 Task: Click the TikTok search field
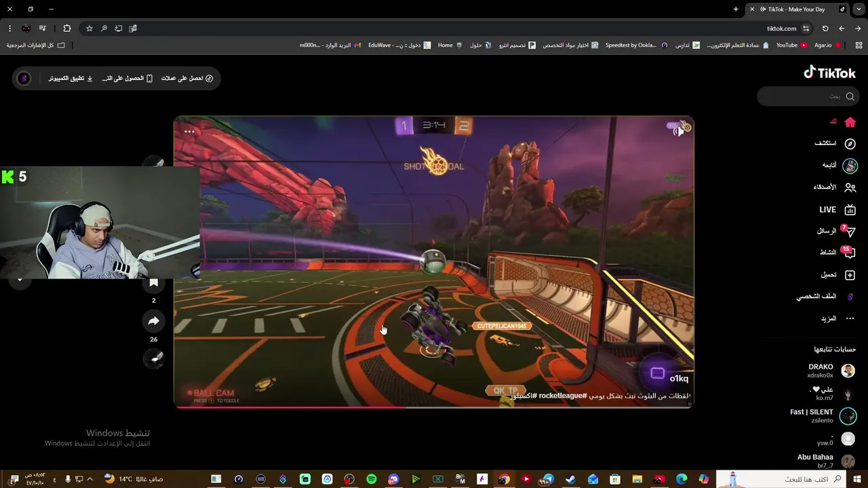808,96
